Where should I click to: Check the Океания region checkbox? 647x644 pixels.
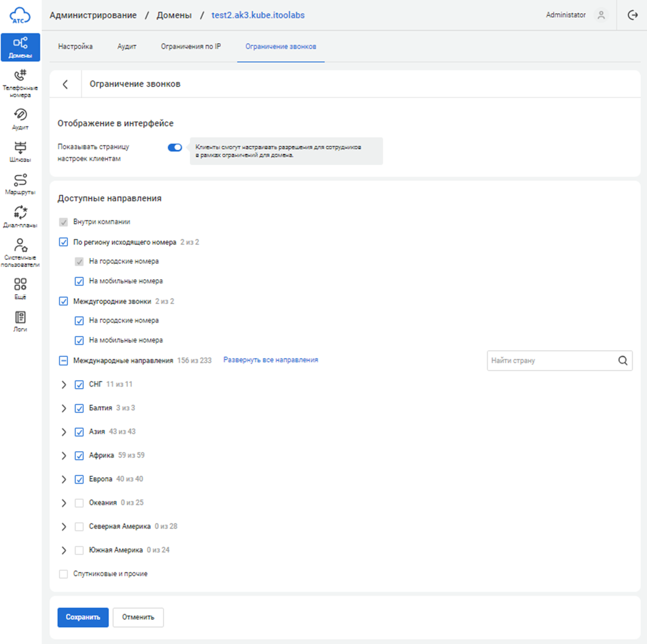79,503
